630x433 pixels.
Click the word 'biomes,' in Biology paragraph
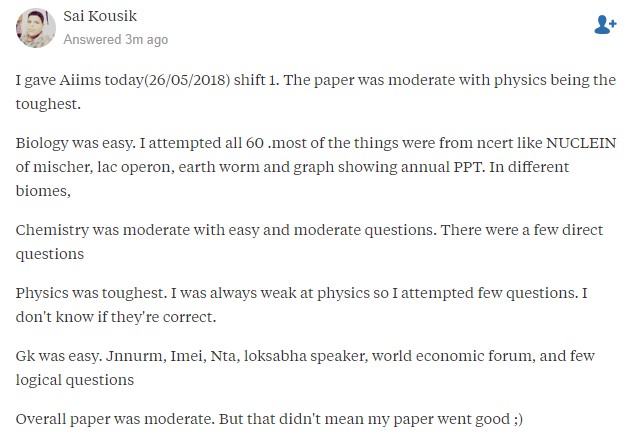pyautogui.click(x=43, y=191)
